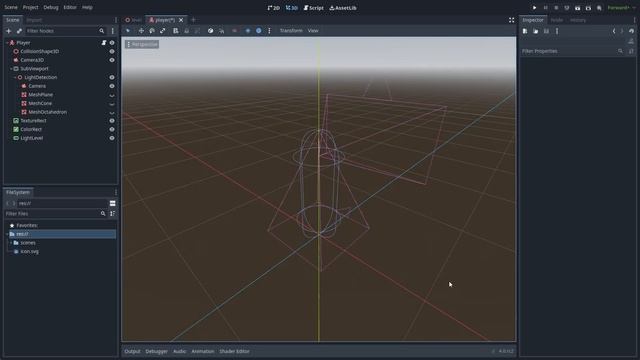Screen dimensions: 640x360
Task: Toggle visibility of TextureRect node
Action: [112, 121]
